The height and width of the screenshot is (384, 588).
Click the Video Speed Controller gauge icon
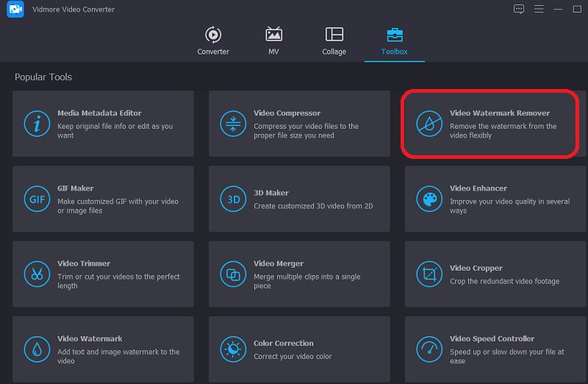point(429,349)
